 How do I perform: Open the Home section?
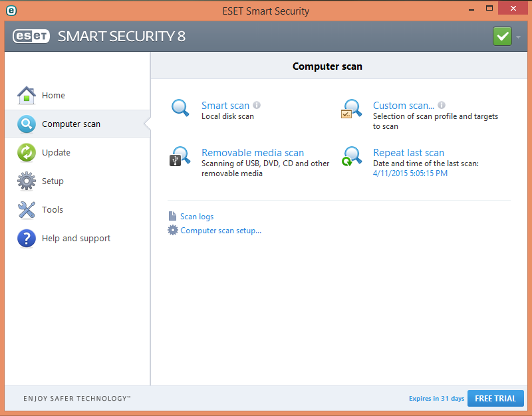coord(53,95)
